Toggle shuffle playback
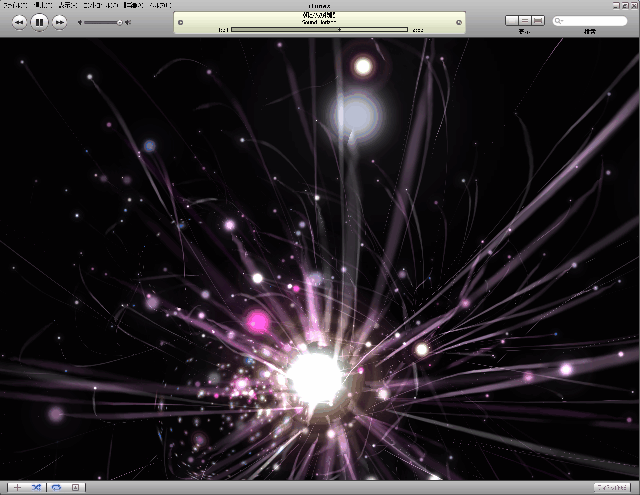The height and width of the screenshot is (495, 640). pos(36,487)
